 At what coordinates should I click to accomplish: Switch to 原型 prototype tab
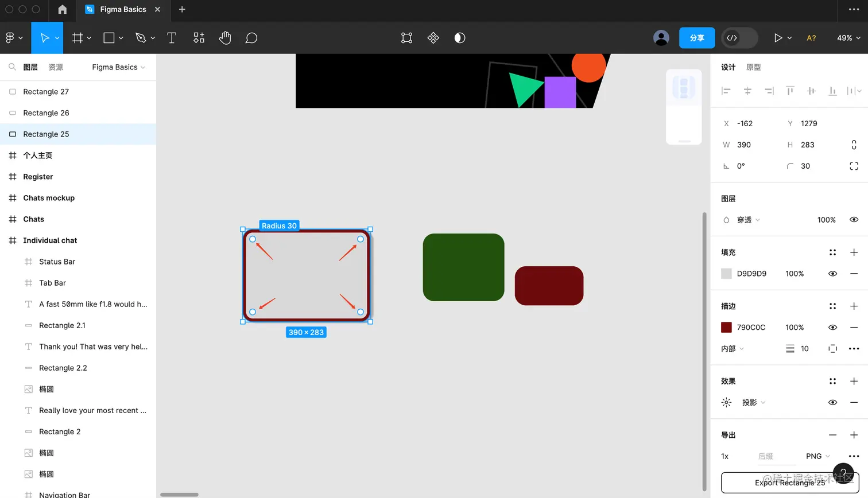click(x=753, y=67)
